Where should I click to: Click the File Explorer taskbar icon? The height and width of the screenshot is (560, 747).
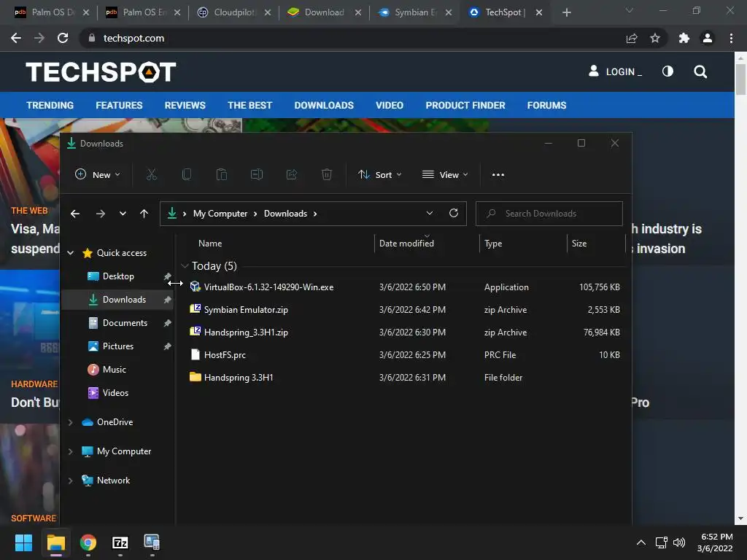[55, 542]
